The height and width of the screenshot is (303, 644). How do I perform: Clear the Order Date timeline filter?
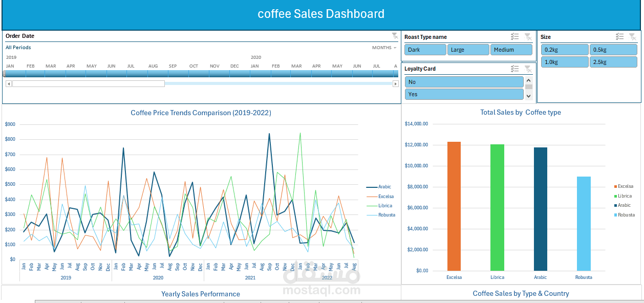(x=395, y=36)
